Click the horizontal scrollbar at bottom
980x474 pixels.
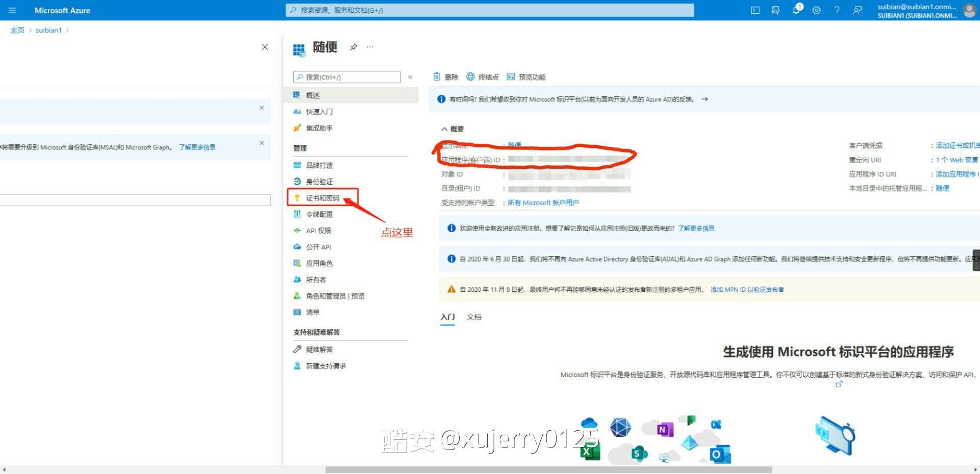pos(548,469)
